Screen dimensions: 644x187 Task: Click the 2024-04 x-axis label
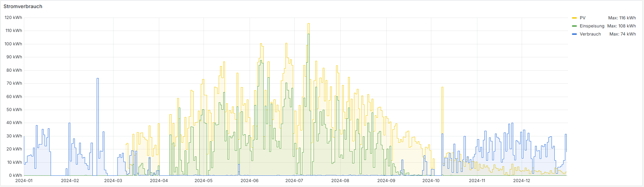(159, 181)
